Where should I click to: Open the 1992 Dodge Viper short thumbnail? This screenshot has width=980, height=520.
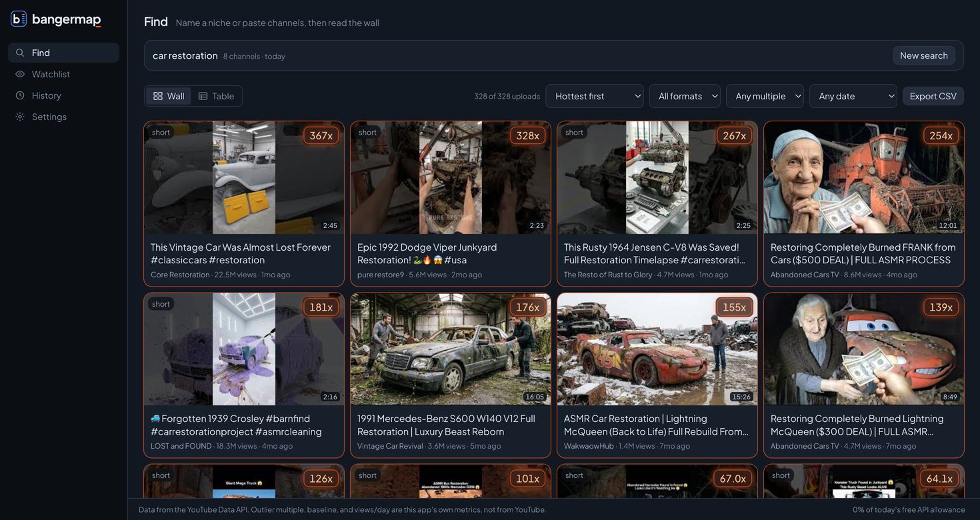coord(451,177)
